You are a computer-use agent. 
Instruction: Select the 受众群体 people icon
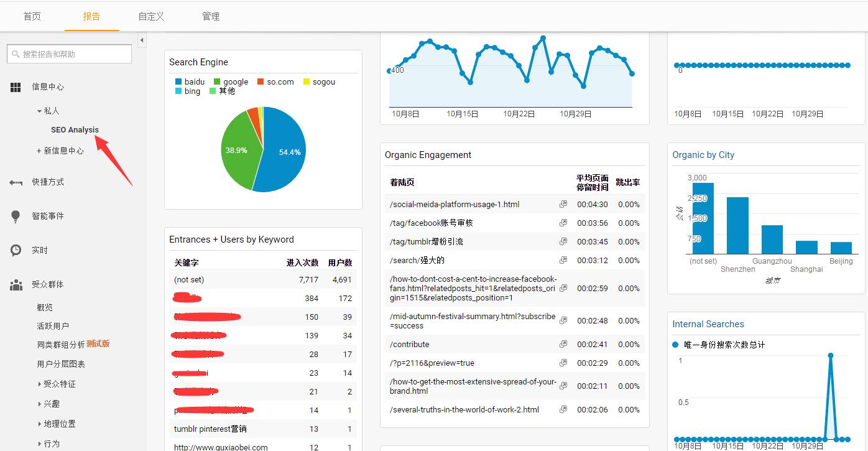pos(16,285)
